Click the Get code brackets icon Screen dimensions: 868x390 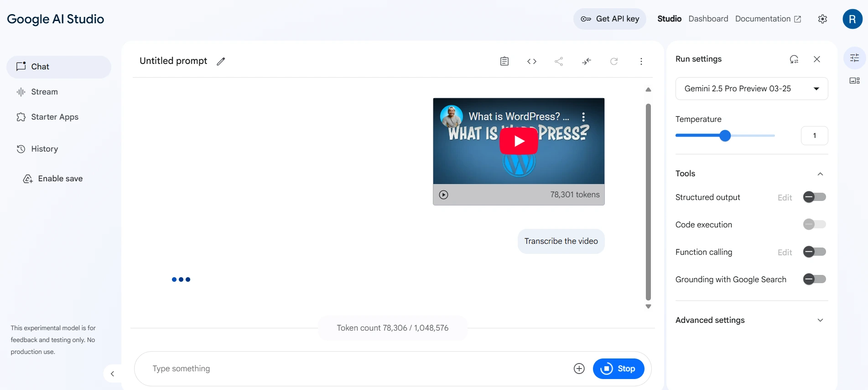click(x=531, y=61)
